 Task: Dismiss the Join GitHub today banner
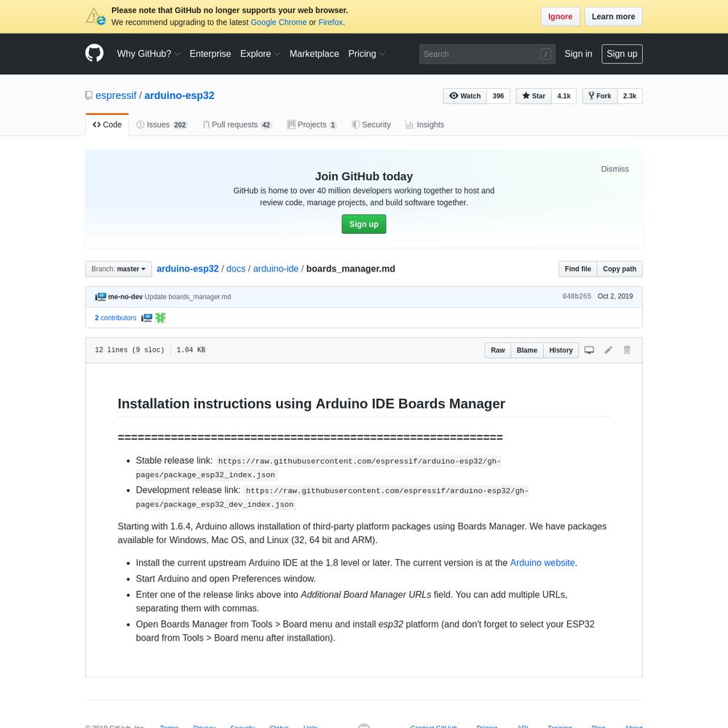tap(614, 169)
